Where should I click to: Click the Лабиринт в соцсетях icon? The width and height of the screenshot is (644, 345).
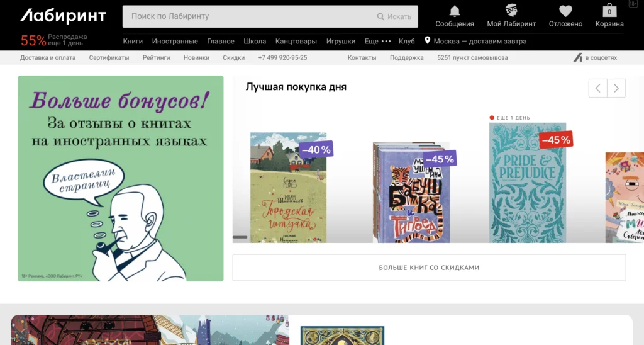[x=578, y=57]
